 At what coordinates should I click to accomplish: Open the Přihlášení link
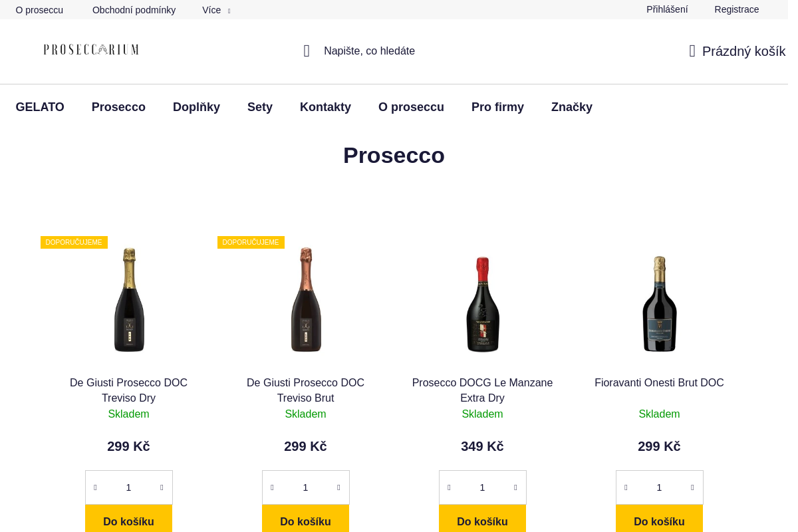point(667,9)
